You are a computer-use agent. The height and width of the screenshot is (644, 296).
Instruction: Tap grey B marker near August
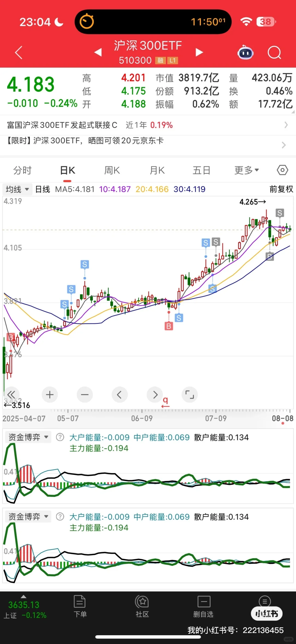pyautogui.click(x=270, y=257)
